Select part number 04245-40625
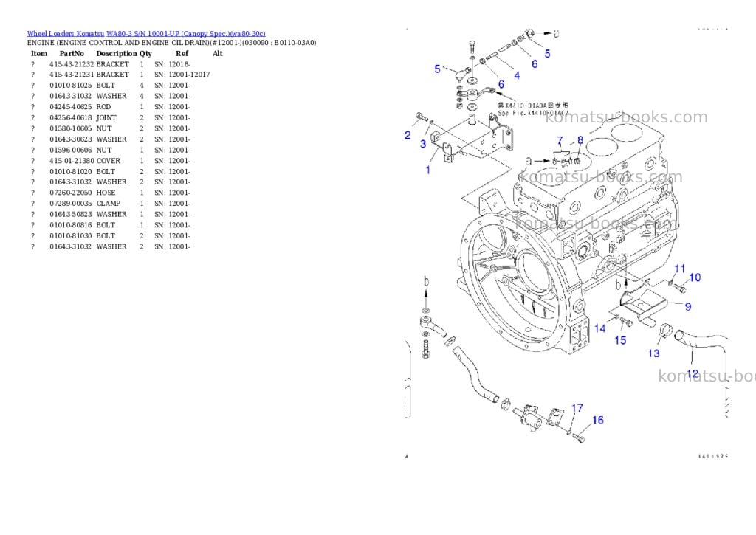Image resolution: width=756 pixels, height=535 pixels. (70, 107)
